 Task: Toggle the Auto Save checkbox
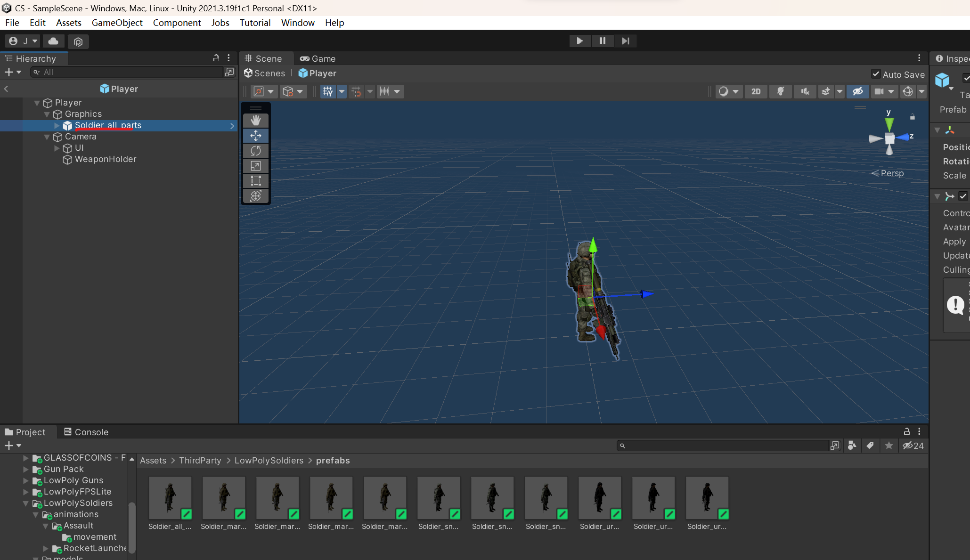[x=876, y=74]
